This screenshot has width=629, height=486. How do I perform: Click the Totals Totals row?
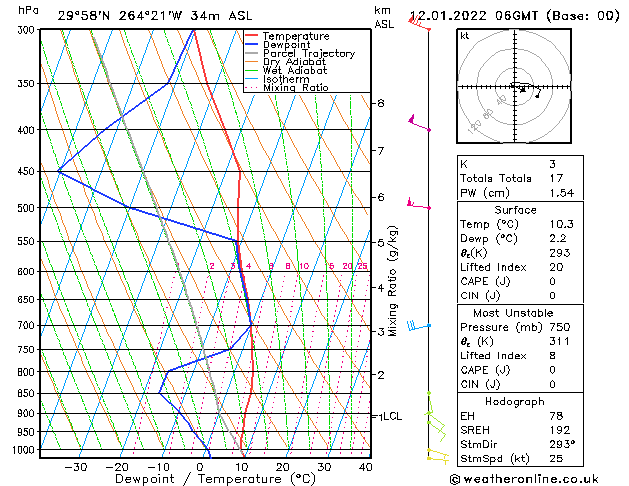click(x=520, y=178)
